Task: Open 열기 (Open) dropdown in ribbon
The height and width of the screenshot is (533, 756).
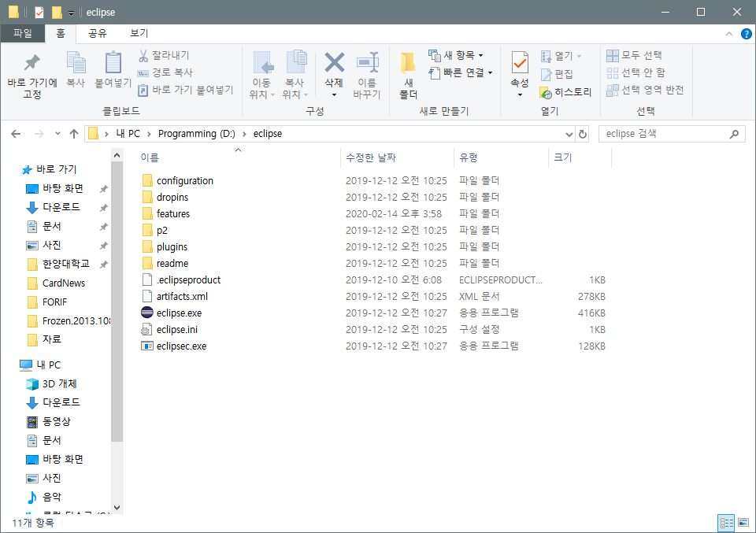Action: 580,57
